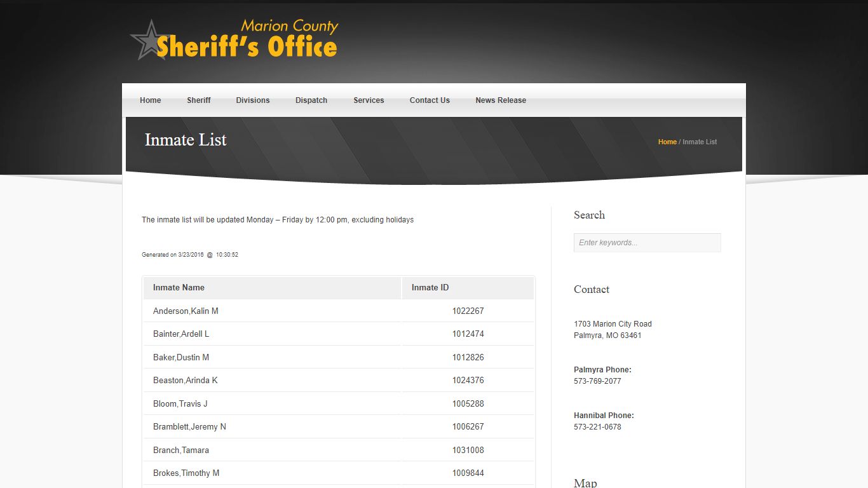Open the News Release page

point(501,100)
